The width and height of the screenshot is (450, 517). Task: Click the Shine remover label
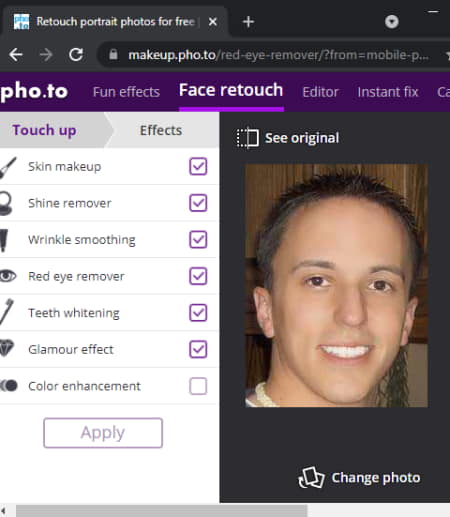point(70,203)
